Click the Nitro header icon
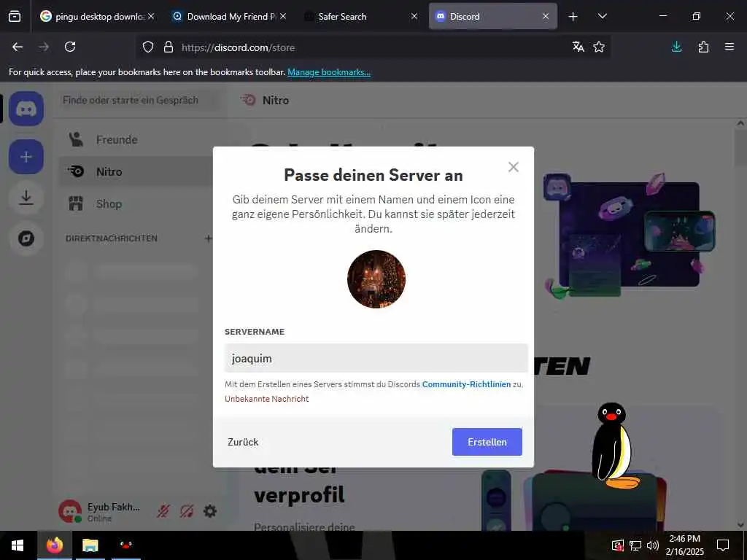Screen dimensions: 747x560 coord(248,100)
